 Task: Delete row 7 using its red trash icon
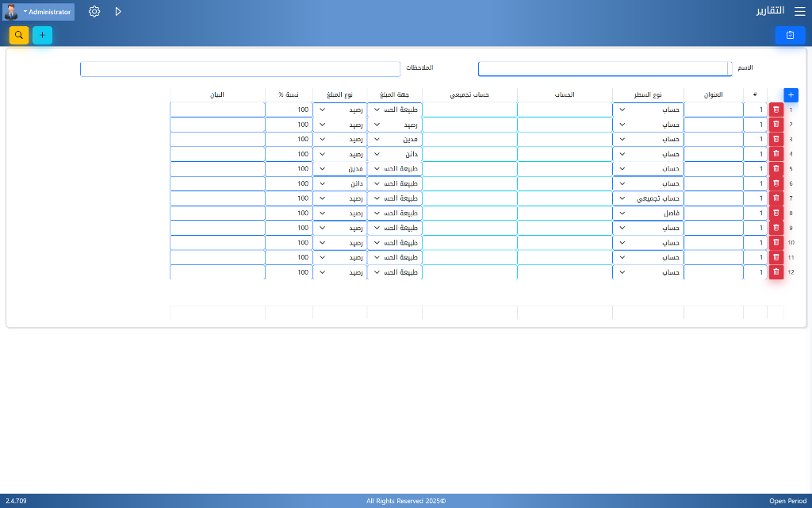[776, 198]
